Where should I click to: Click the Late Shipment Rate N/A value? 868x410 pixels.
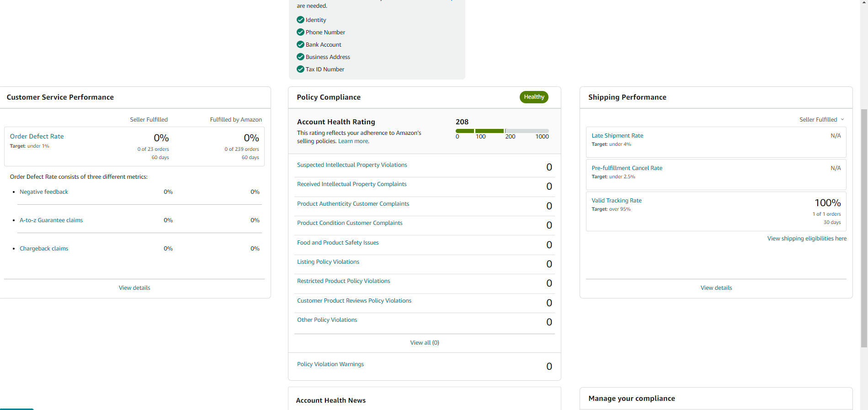point(836,136)
